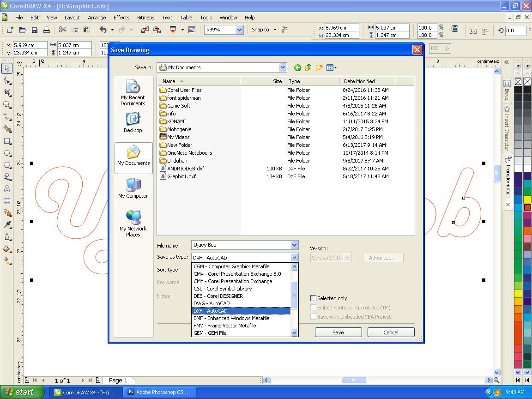Select the Pick tool in the toolbox
This screenshot has width=532, height=399.
[x=6, y=68]
